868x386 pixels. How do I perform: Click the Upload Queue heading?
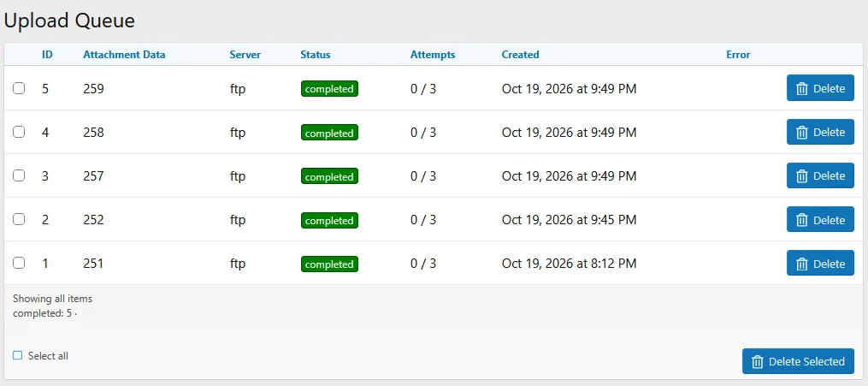coord(69,21)
